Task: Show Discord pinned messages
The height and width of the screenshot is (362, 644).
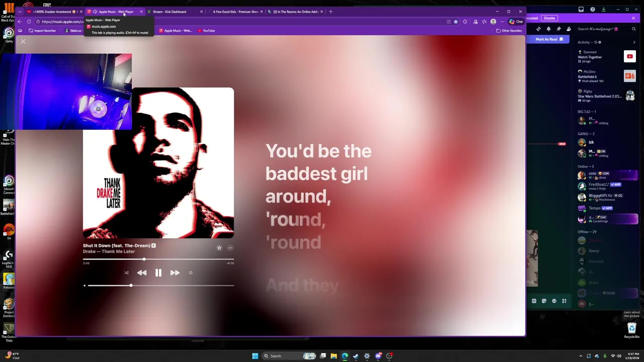Action: (x=558, y=29)
